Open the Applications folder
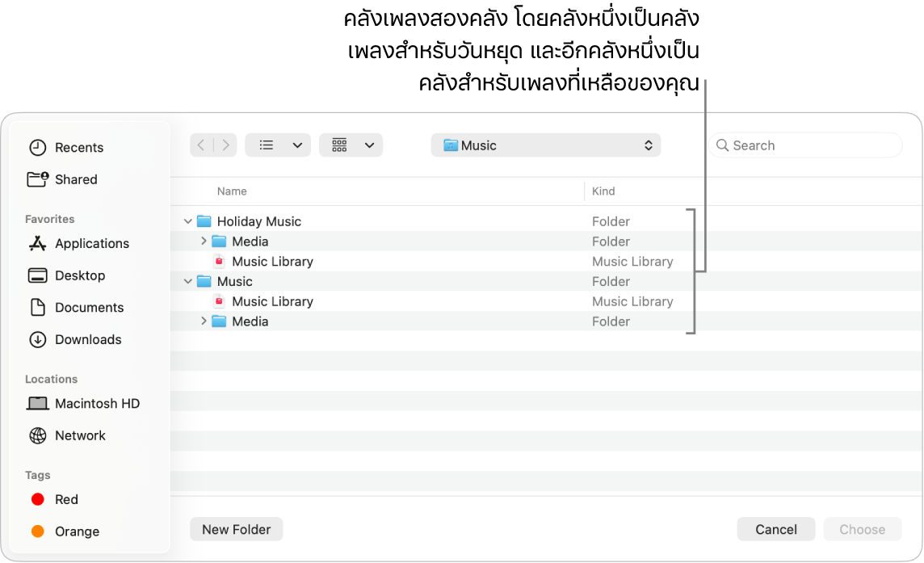 pyautogui.click(x=91, y=243)
